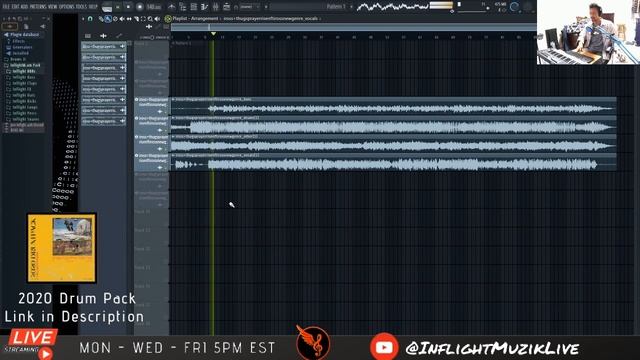Click the Playlist horizontal overview scrollbar
This screenshot has width=640, height=360.
point(353,27)
